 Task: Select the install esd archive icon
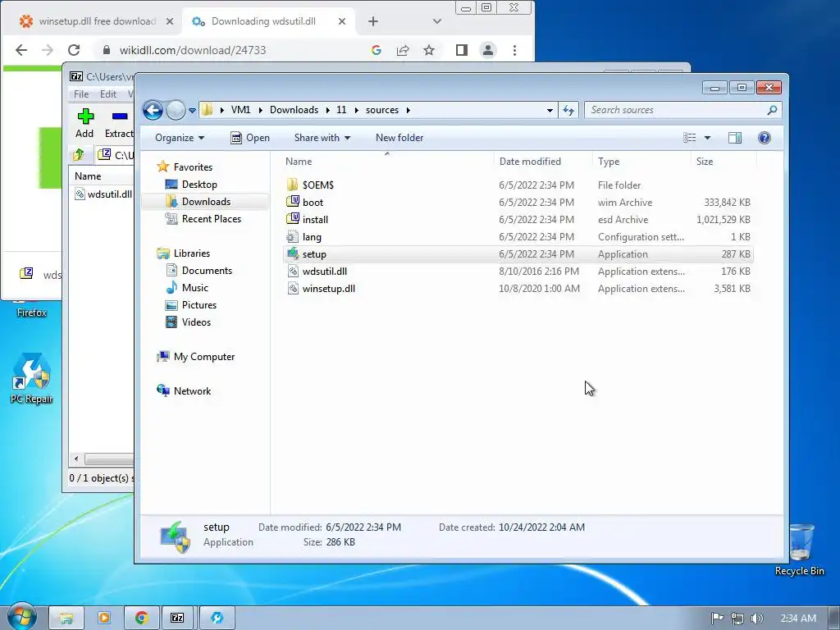click(293, 219)
